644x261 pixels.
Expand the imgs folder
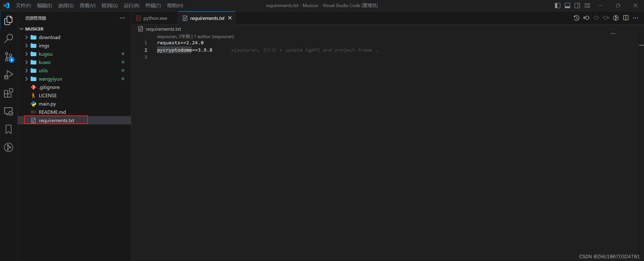26,46
